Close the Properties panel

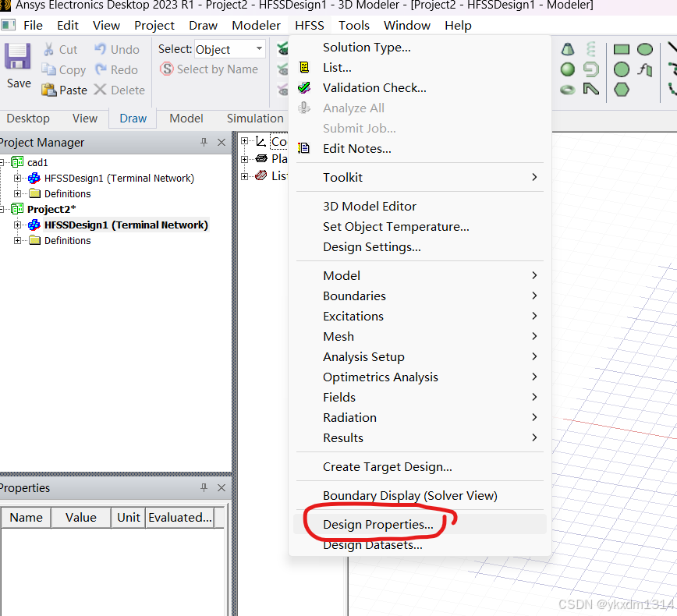pos(222,487)
